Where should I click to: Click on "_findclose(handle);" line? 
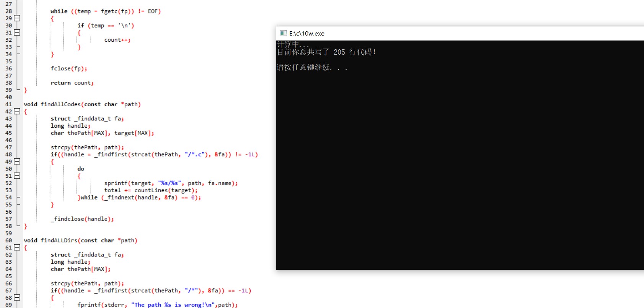pyautogui.click(x=82, y=219)
